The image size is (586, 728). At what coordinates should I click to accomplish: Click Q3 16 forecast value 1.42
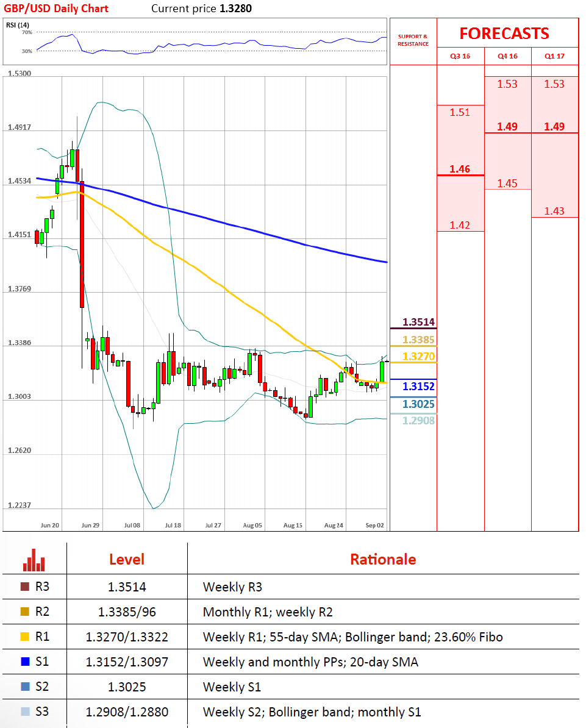(460, 225)
